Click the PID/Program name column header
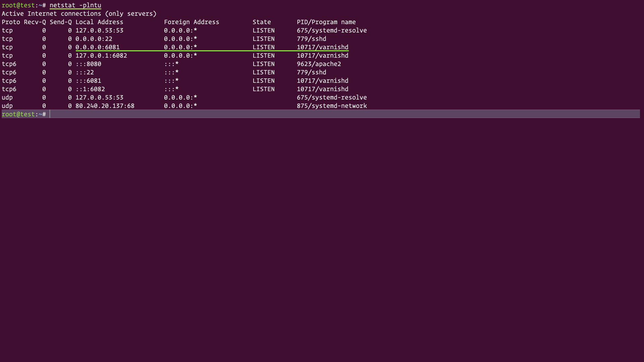The width and height of the screenshot is (644, 362). click(326, 22)
